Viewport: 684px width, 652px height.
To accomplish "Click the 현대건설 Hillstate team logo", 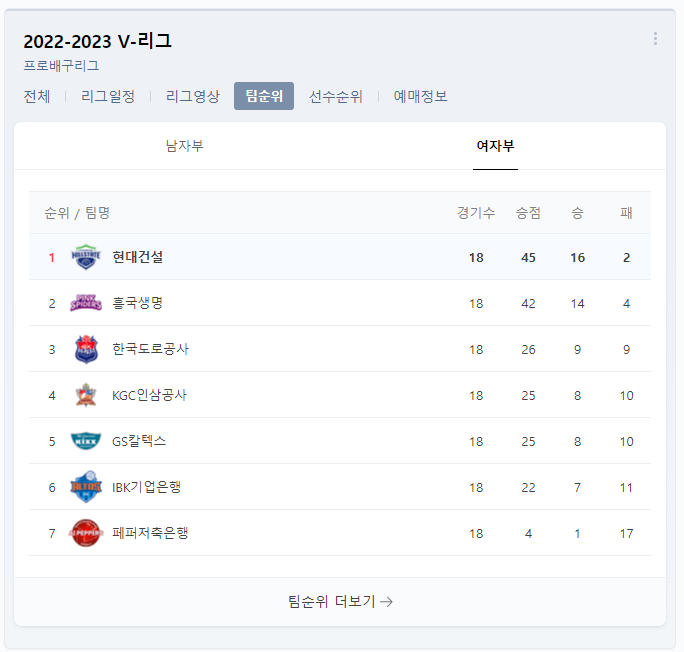I will pos(86,257).
